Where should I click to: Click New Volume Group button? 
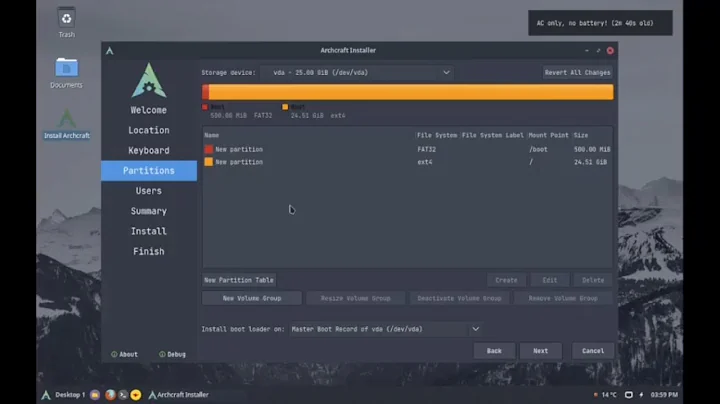(252, 298)
